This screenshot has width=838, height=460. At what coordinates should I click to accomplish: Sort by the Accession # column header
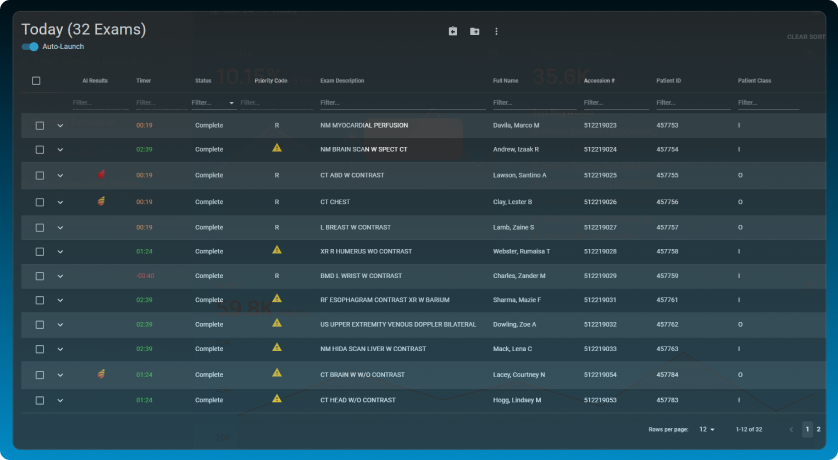599,81
